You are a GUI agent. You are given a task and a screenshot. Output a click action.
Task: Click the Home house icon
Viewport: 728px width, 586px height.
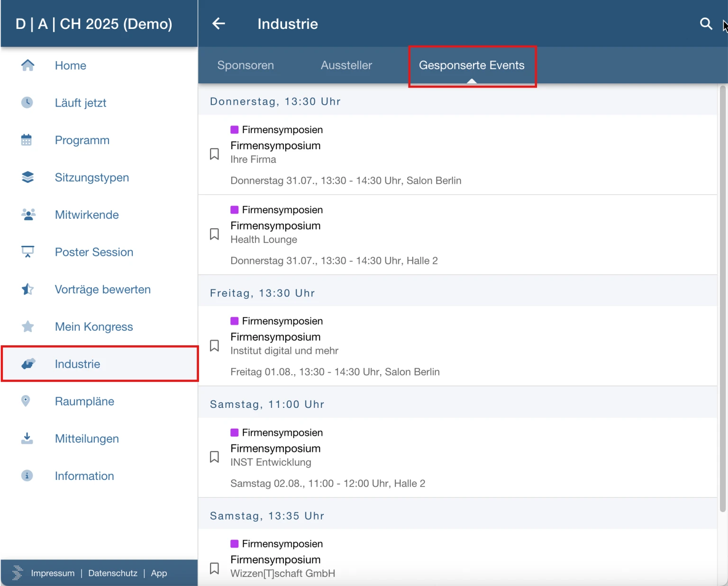pyautogui.click(x=27, y=65)
